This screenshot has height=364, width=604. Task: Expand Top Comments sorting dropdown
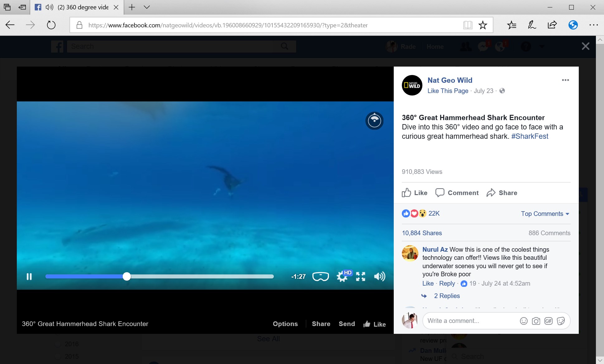(x=545, y=214)
